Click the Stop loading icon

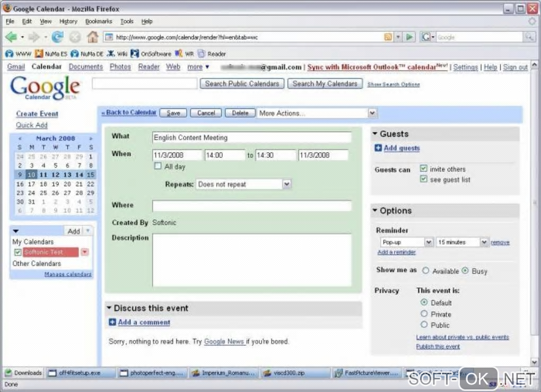coord(75,37)
